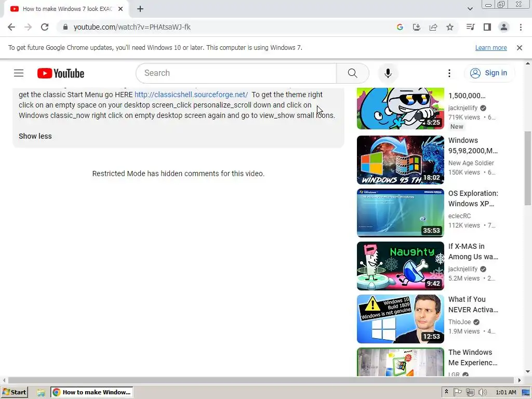The height and width of the screenshot is (399, 532).
Task: Click the 1:01 AM taskbar clock
Action: pyautogui.click(x=506, y=392)
